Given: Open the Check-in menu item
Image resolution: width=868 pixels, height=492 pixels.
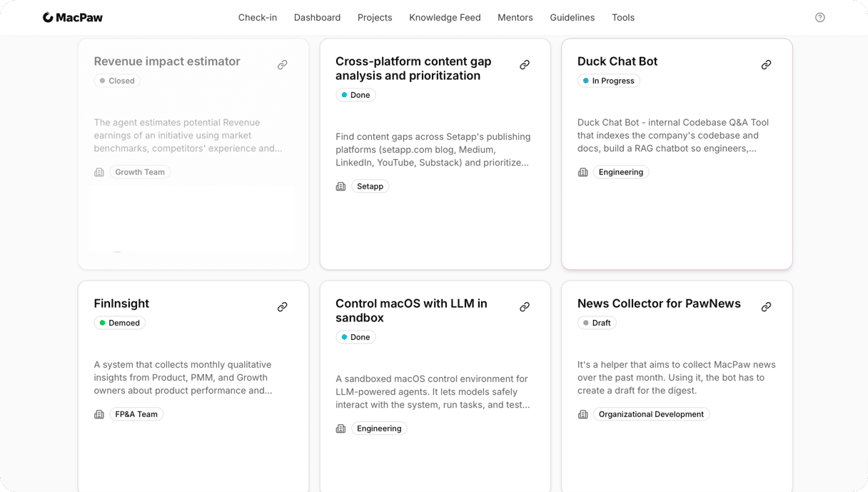Looking at the screenshot, I should tap(257, 18).
